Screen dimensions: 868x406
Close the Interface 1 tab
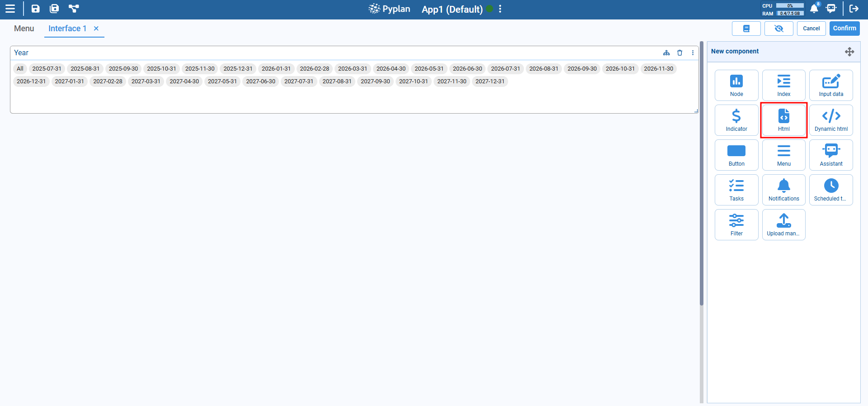pos(96,29)
